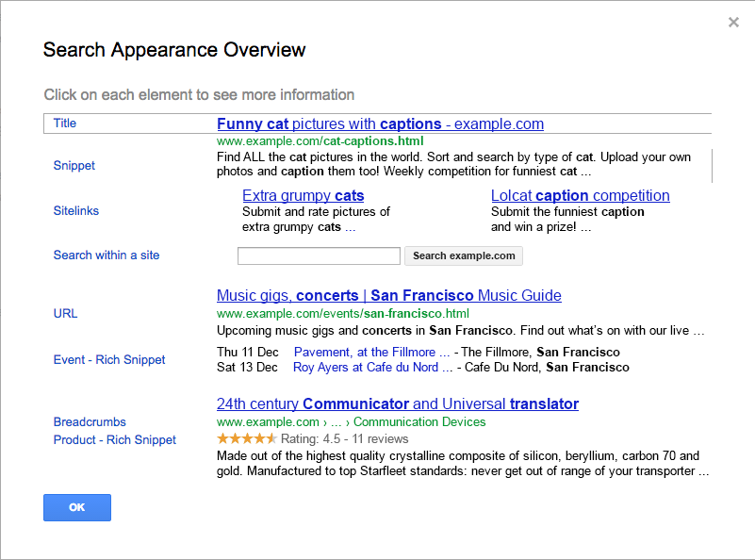Open Music gigs, concerts San Francisco result

[x=388, y=296]
